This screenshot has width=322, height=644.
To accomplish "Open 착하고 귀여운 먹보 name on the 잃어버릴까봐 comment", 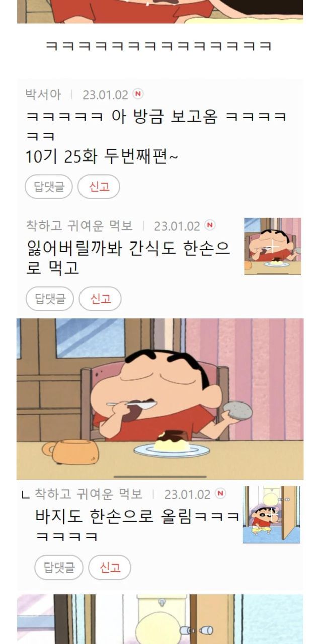I will coord(79,226).
